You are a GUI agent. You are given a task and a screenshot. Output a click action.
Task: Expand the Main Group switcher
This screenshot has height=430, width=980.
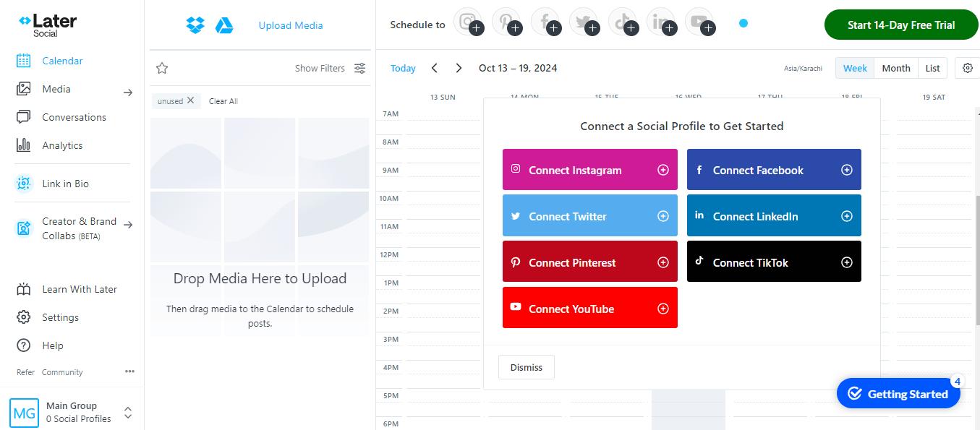pyautogui.click(x=128, y=413)
